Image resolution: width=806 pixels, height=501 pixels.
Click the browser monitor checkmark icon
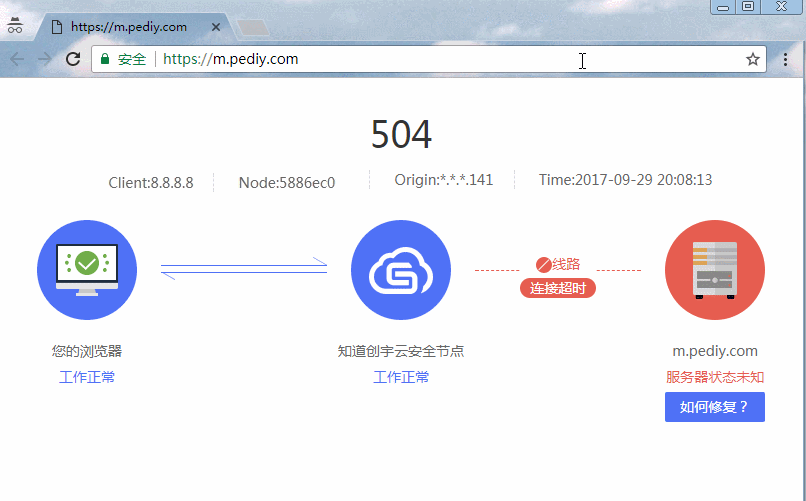(x=87, y=270)
